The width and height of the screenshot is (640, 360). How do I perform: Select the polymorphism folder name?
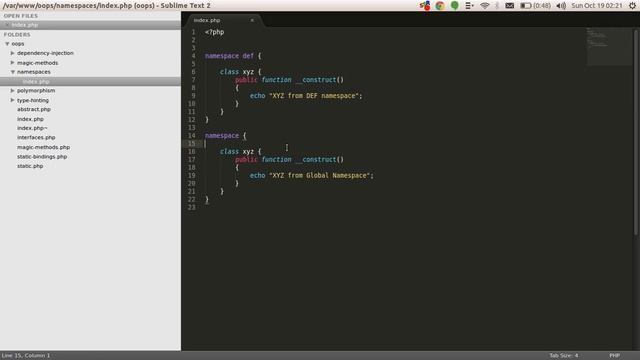(36, 91)
